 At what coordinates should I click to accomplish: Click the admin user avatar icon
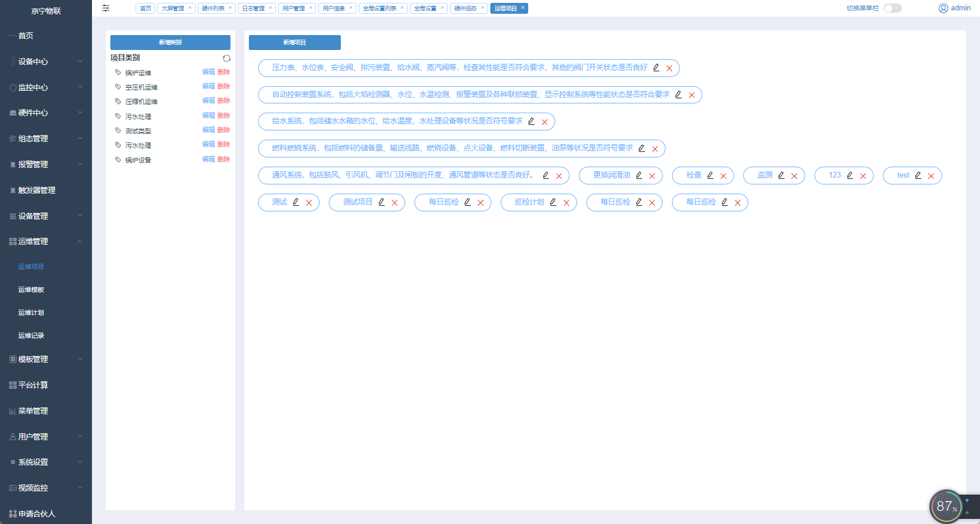(x=943, y=8)
